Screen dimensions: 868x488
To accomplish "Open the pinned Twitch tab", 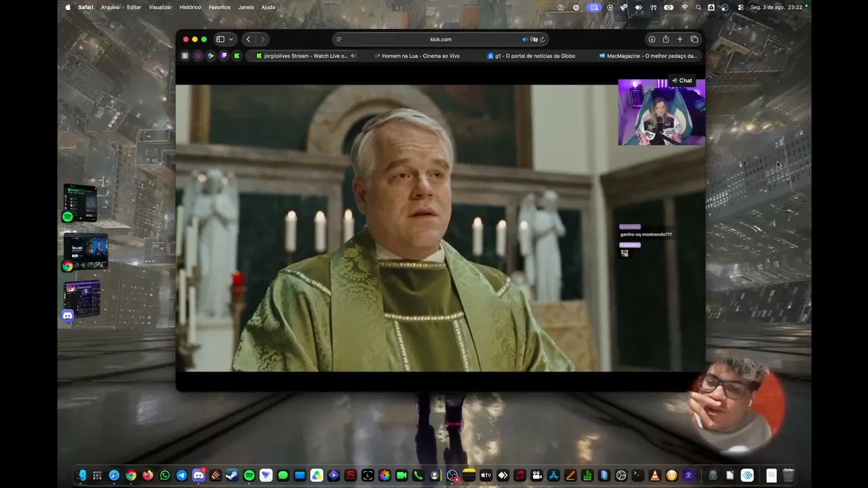I will pos(224,56).
